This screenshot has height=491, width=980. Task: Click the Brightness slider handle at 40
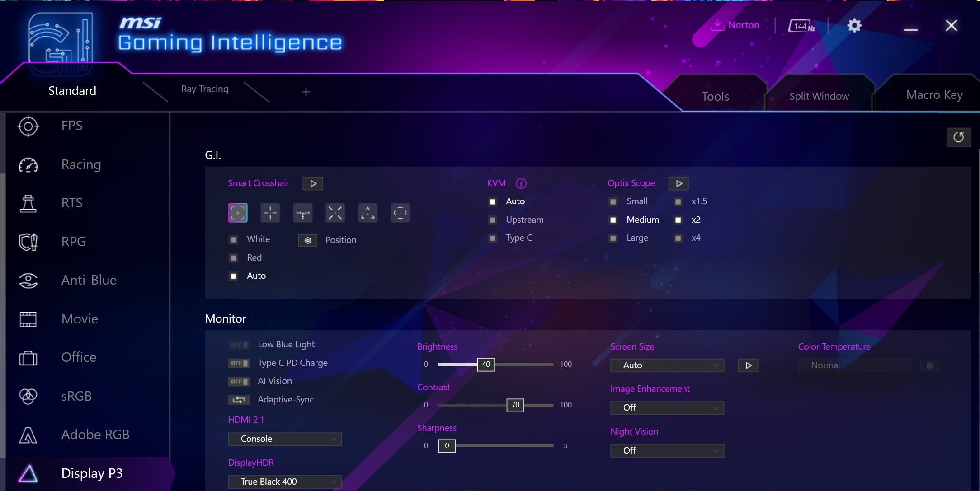[486, 365]
